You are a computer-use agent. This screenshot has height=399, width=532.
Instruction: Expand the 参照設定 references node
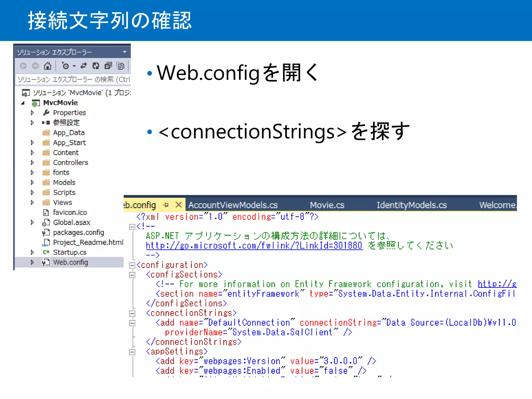click(32, 123)
